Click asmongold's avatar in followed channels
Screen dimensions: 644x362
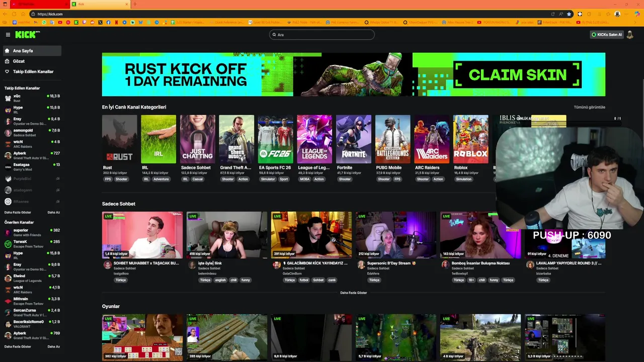pyautogui.click(x=8, y=133)
